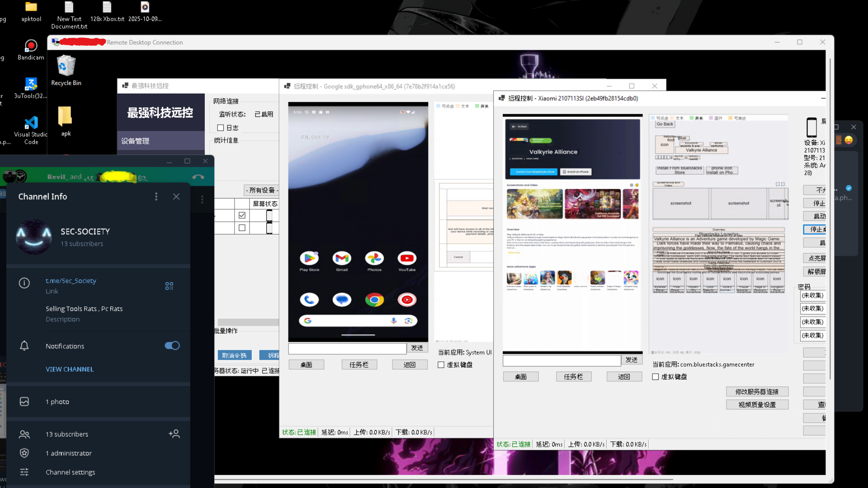Click the VIEW CHANNEL link
868x488 pixels.
(x=70, y=369)
